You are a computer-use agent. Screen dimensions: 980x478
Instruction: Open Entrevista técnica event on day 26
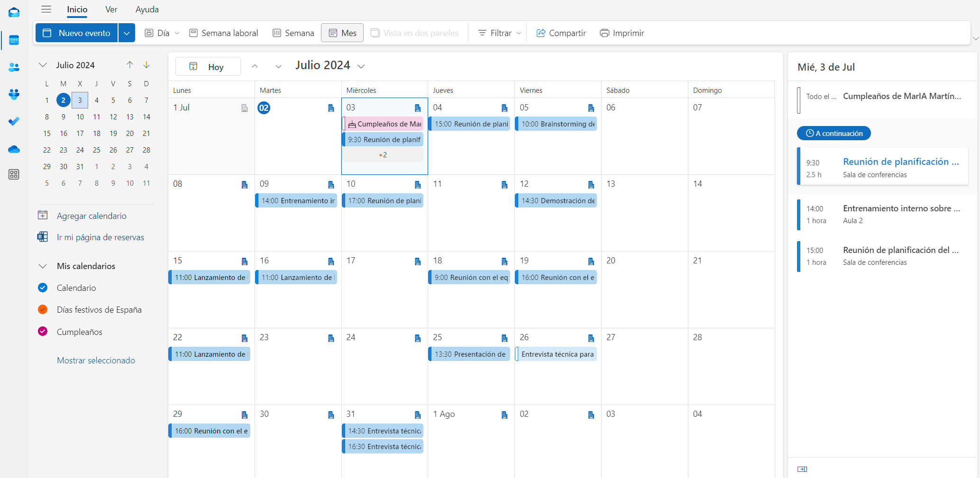pos(556,354)
